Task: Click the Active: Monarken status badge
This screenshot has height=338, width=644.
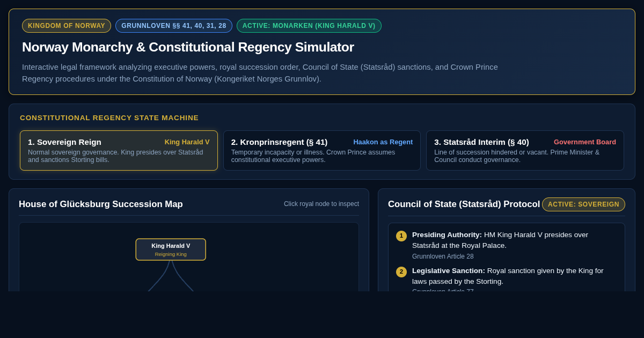Action: (x=309, y=26)
